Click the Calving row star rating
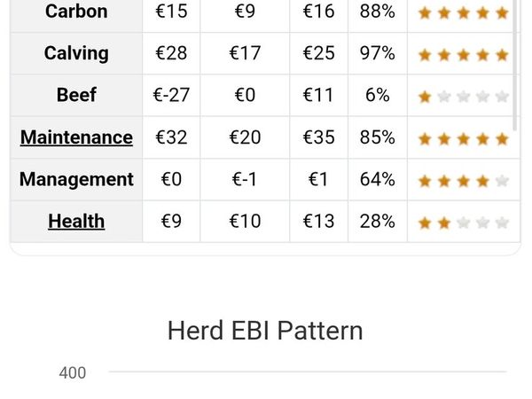This screenshot has width=532, height=399. [463, 54]
